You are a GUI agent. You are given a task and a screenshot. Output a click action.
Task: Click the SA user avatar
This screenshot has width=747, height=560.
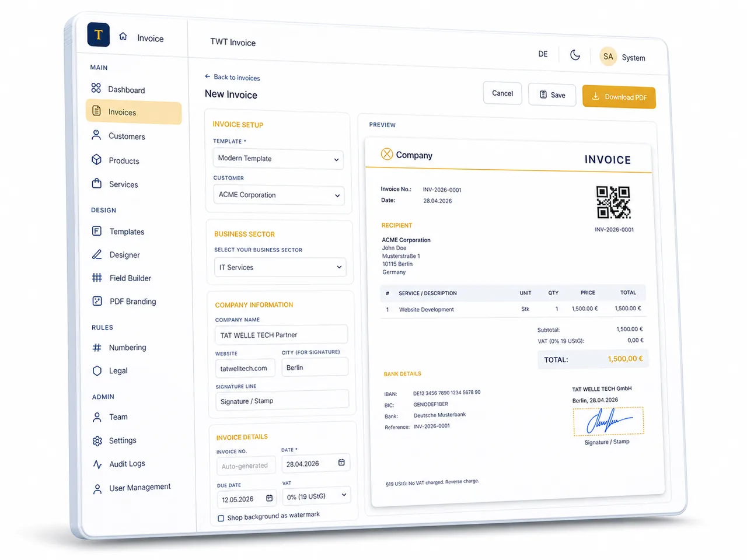[608, 57]
